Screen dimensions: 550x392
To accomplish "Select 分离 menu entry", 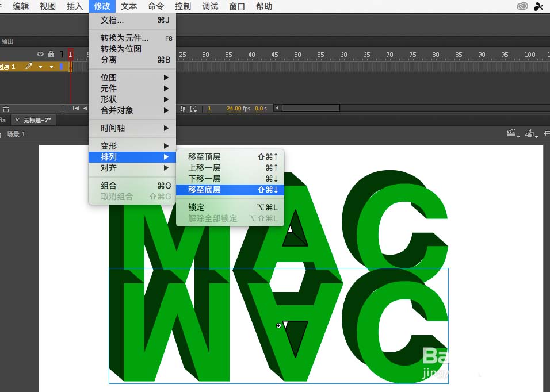I will coord(132,60).
